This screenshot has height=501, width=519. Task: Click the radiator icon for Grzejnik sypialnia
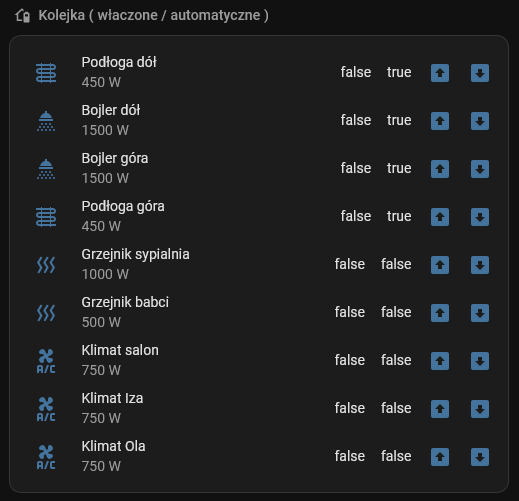[46, 265]
